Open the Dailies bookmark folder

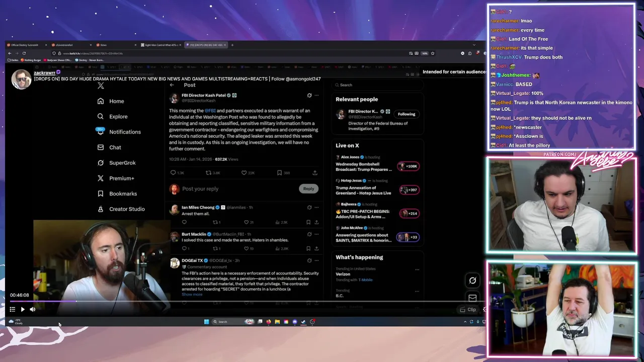pos(13,60)
